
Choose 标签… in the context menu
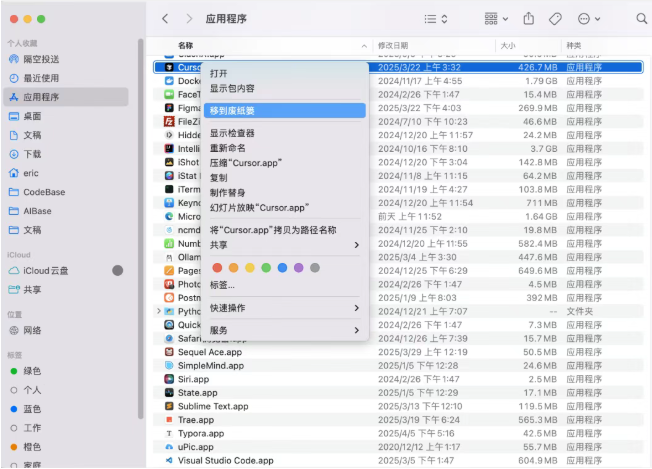point(285,285)
